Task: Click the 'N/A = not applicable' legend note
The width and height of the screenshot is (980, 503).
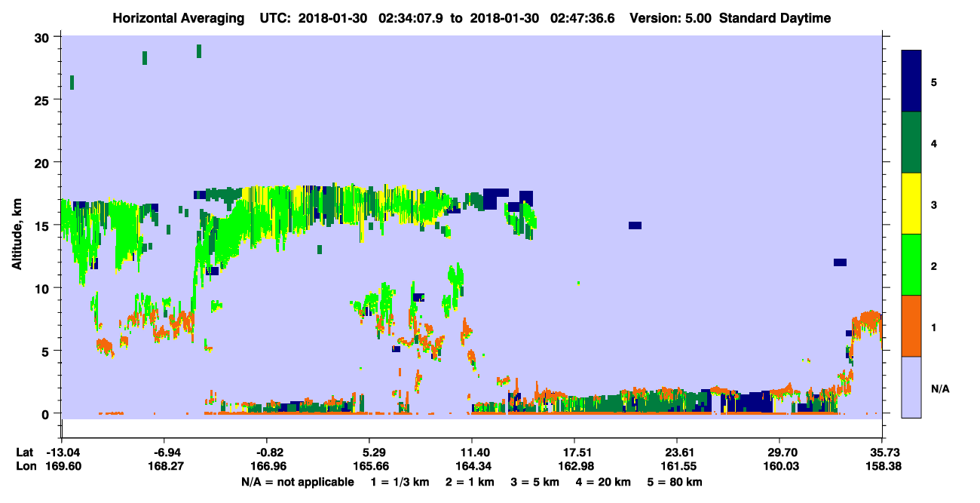Action: [297, 482]
